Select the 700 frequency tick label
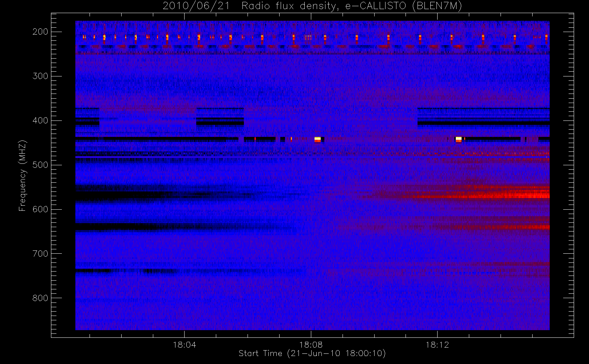The image size is (589, 364). click(40, 254)
